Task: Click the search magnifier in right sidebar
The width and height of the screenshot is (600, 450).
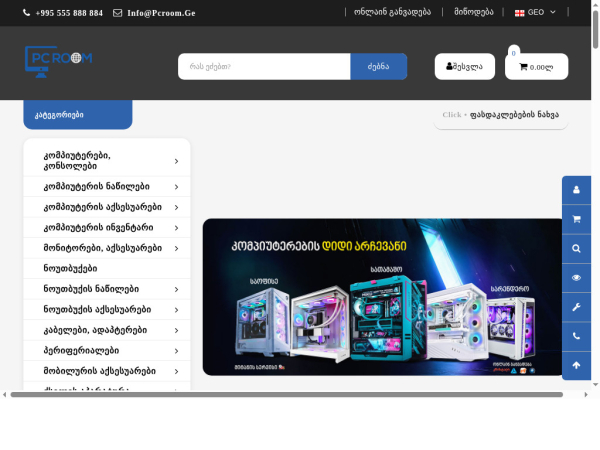Action: [576, 248]
